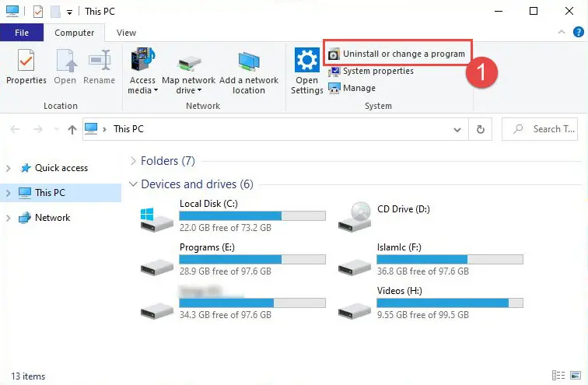Select the CD Drive (D:) icon

point(355,216)
